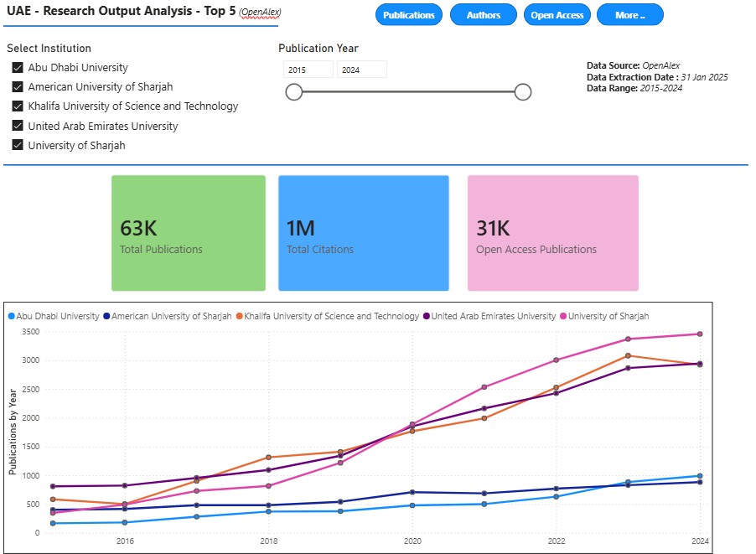Toggle American University of Sharjah checkbox

click(18, 87)
